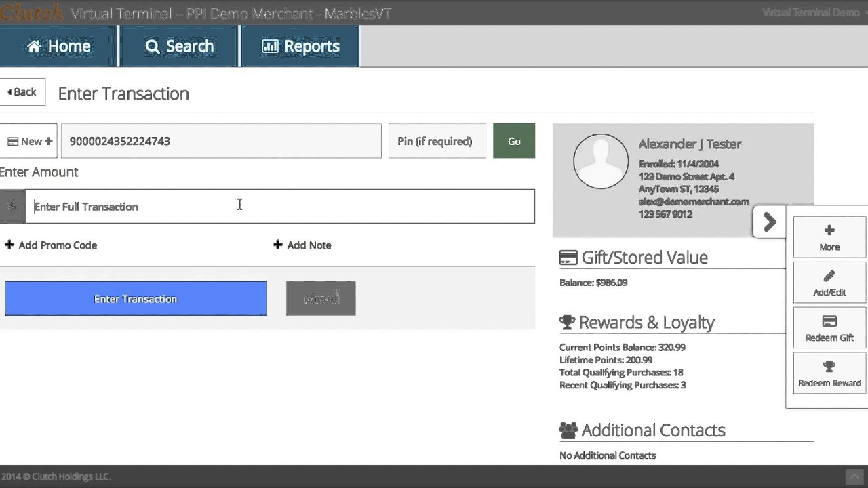Click the Lifetime Points: 200.99 text

[x=606, y=360]
